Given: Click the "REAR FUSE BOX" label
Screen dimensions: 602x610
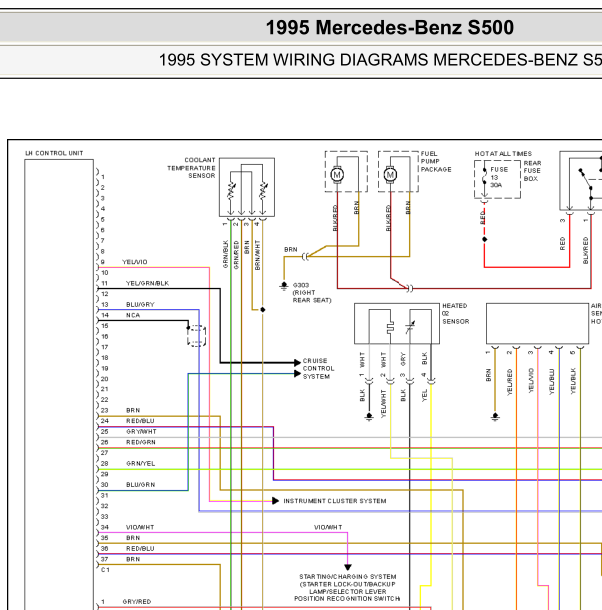Looking at the screenshot, I should point(532,171).
